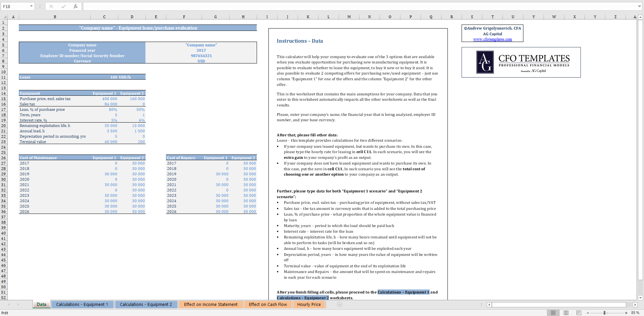Select Equipment 2 purchase price 160 000
This screenshot has width=644, height=316.
pyautogui.click(x=132, y=99)
